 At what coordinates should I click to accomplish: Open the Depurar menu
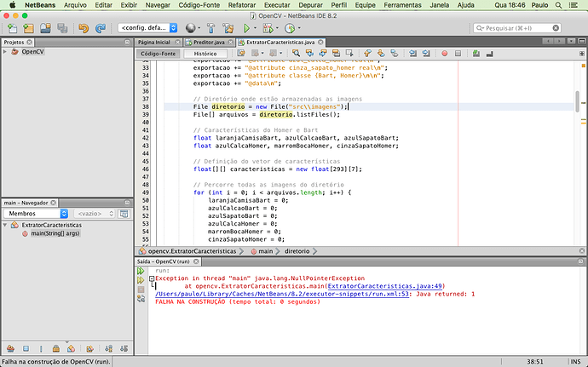pyautogui.click(x=310, y=5)
